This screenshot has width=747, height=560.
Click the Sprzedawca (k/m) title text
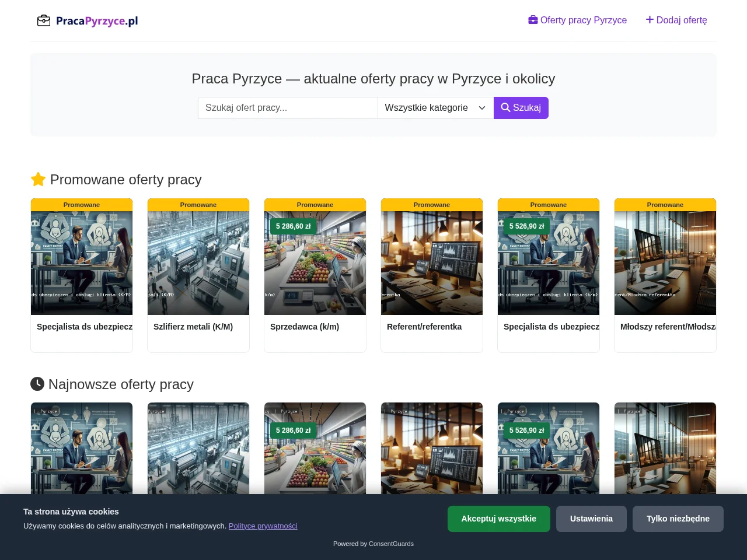pyautogui.click(x=305, y=327)
